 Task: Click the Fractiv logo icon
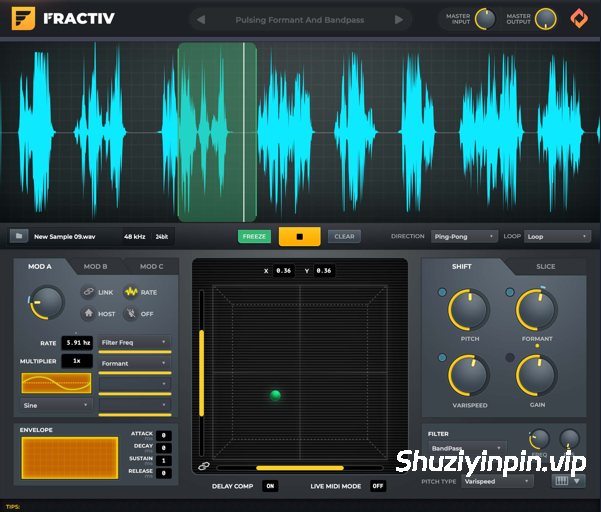point(23,18)
